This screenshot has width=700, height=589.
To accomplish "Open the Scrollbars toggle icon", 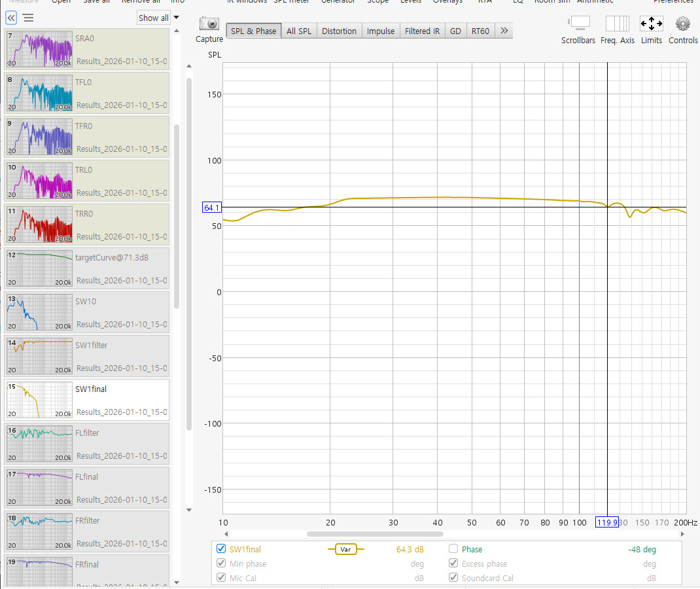I will point(578,24).
